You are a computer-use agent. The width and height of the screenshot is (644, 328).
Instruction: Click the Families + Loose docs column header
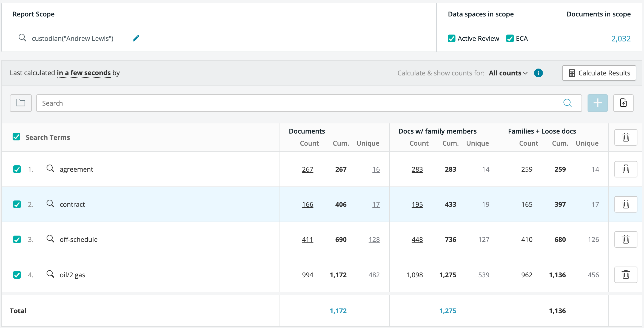click(542, 131)
